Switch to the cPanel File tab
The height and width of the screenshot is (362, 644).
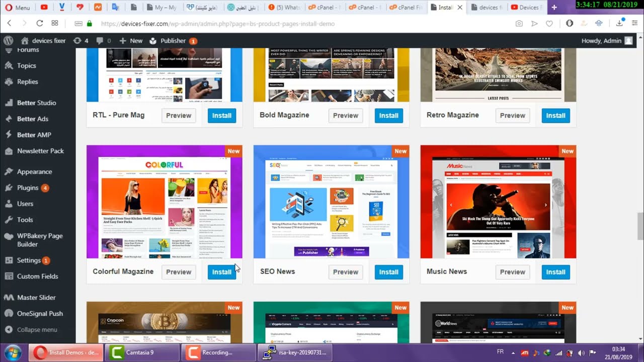[x=407, y=8]
